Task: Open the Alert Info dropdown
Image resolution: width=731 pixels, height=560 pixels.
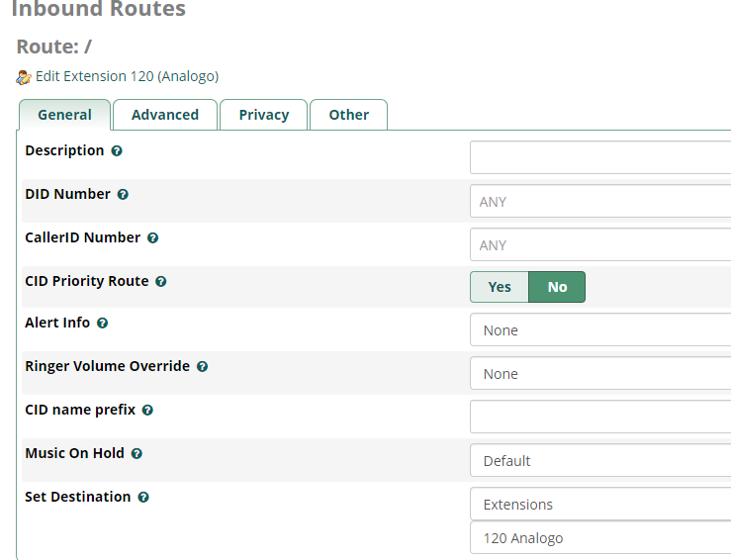Action: click(599, 330)
